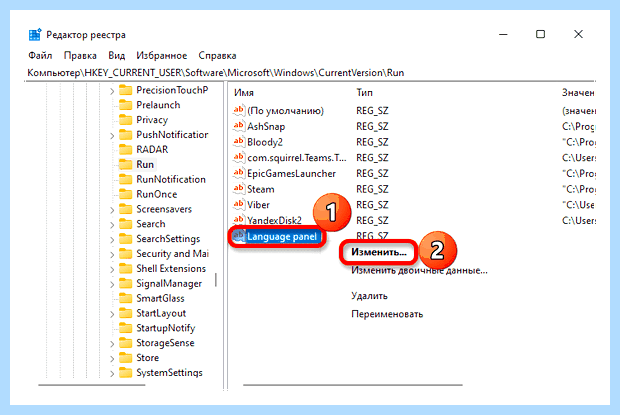Expand the Security and Mai tree node
Screen dimensions: 620x415
coord(112,255)
